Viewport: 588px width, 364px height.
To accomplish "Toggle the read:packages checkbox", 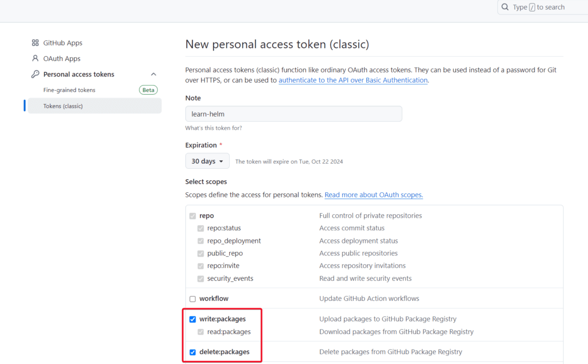I will pos(200,332).
